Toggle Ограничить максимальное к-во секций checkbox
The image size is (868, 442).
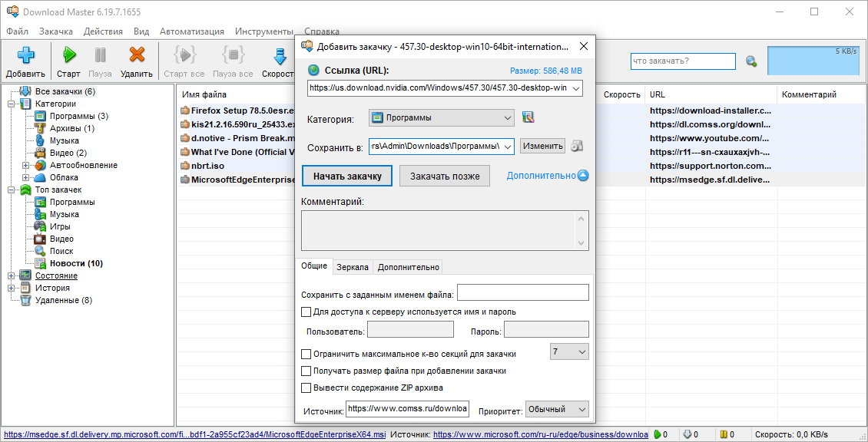(306, 354)
